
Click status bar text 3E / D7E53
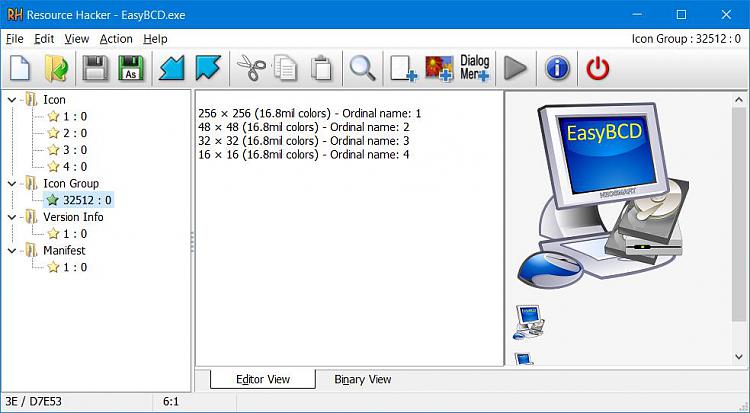coord(33,401)
